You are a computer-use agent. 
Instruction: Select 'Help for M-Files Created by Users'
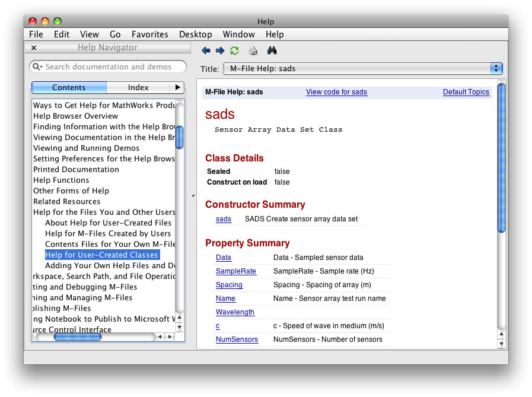coord(108,234)
